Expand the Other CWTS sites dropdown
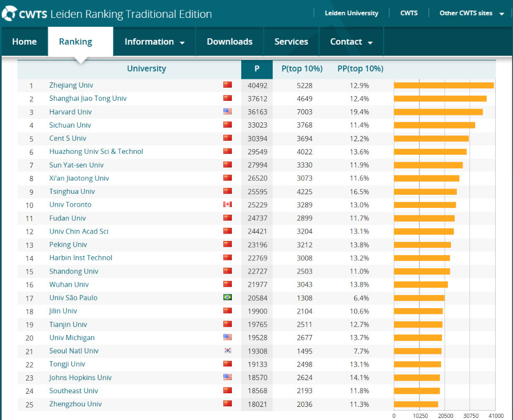 pos(471,13)
